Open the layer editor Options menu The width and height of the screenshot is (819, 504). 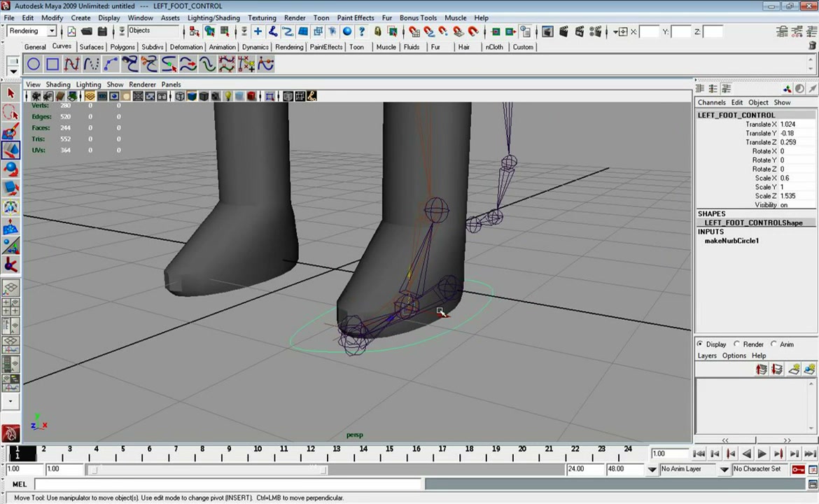coord(734,356)
